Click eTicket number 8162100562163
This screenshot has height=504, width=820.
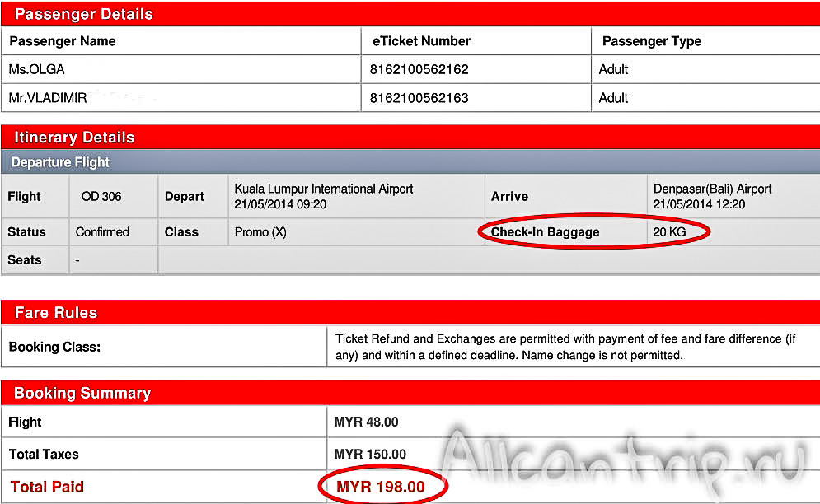coord(419,98)
